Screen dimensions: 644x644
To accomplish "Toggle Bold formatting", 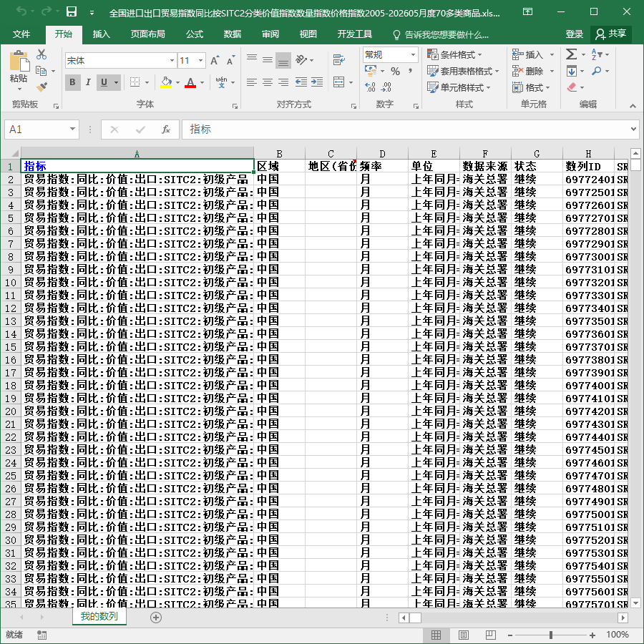I will click(x=72, y=82).
